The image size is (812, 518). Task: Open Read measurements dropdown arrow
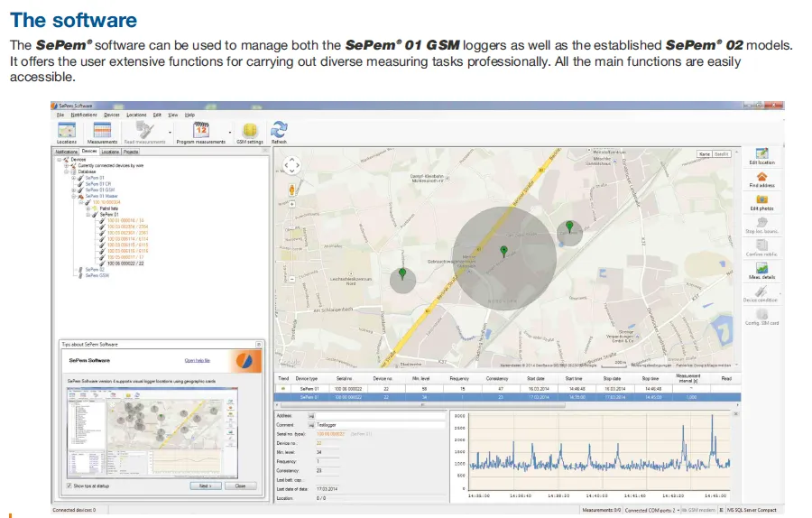170,133
